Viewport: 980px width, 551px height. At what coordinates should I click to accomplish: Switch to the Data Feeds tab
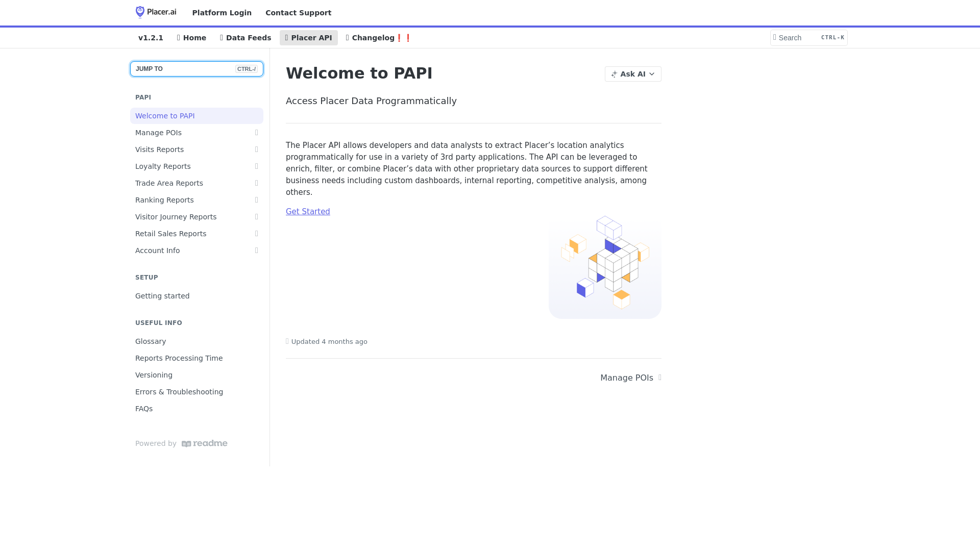click(246, 38)
